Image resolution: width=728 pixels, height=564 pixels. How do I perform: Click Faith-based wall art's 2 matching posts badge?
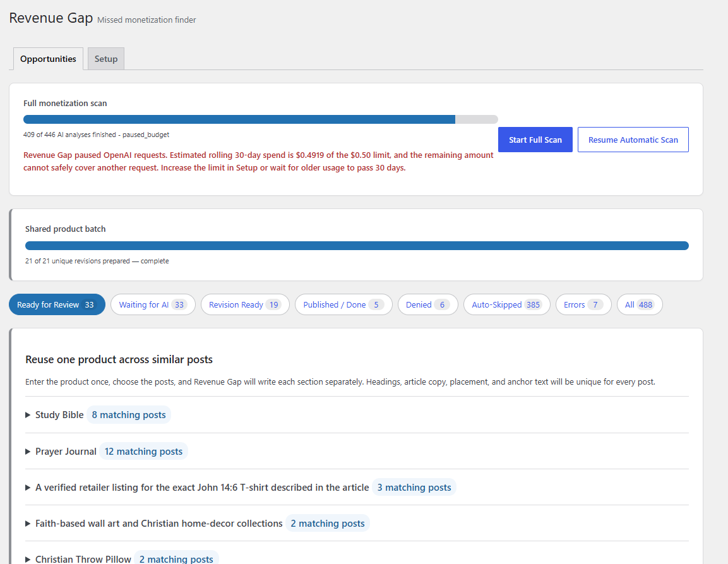[327, 524]
